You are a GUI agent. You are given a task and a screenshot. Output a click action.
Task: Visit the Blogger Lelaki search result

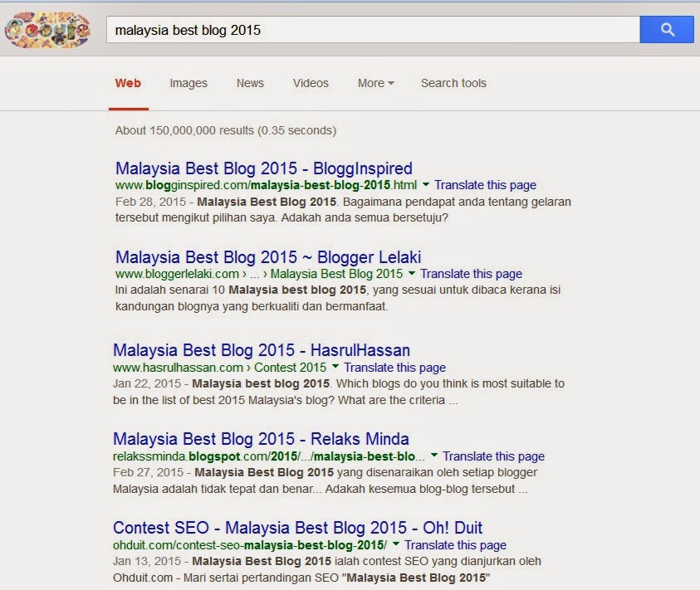coord(267,256)
